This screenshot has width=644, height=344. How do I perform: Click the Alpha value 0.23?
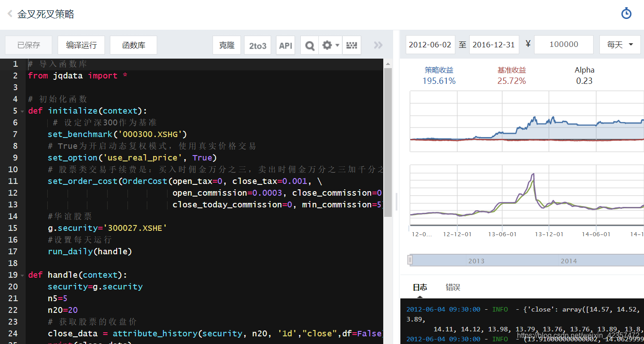click(585, 81)
